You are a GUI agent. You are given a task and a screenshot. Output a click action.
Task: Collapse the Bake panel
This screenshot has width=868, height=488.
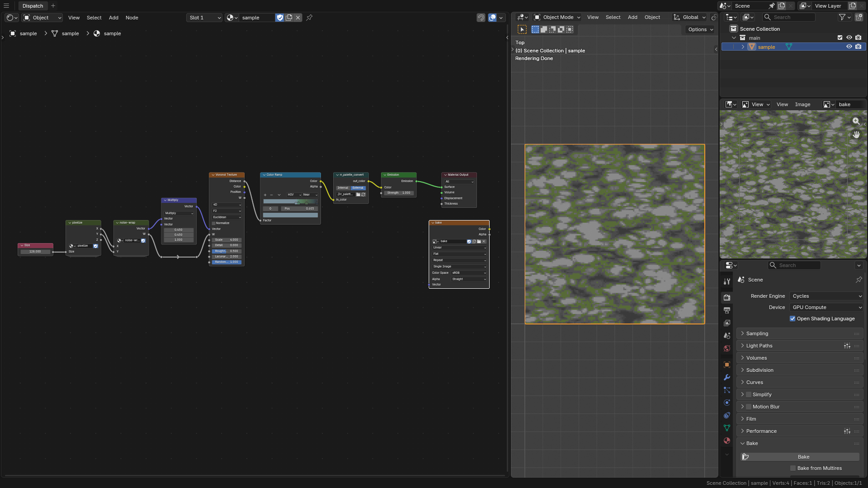(800, 443)
